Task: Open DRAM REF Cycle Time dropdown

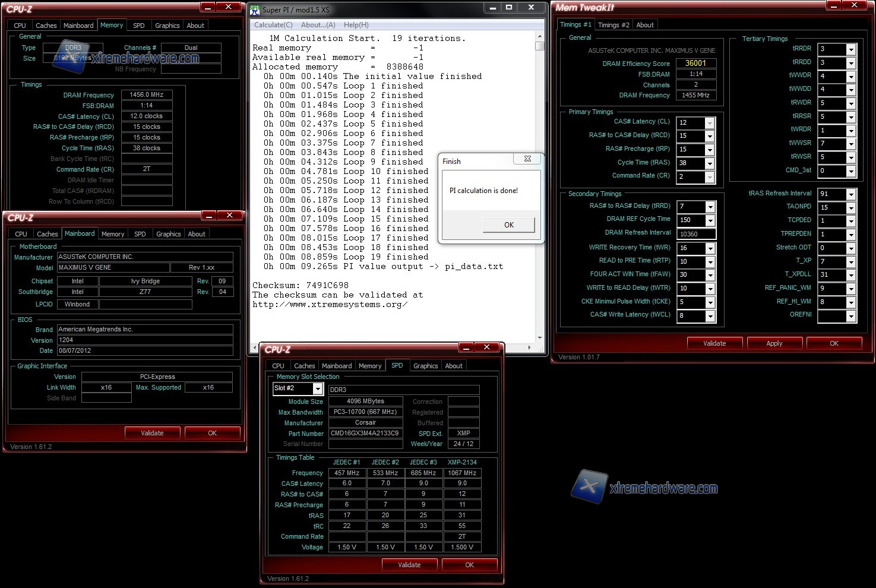Action: [x=710, y=221]
